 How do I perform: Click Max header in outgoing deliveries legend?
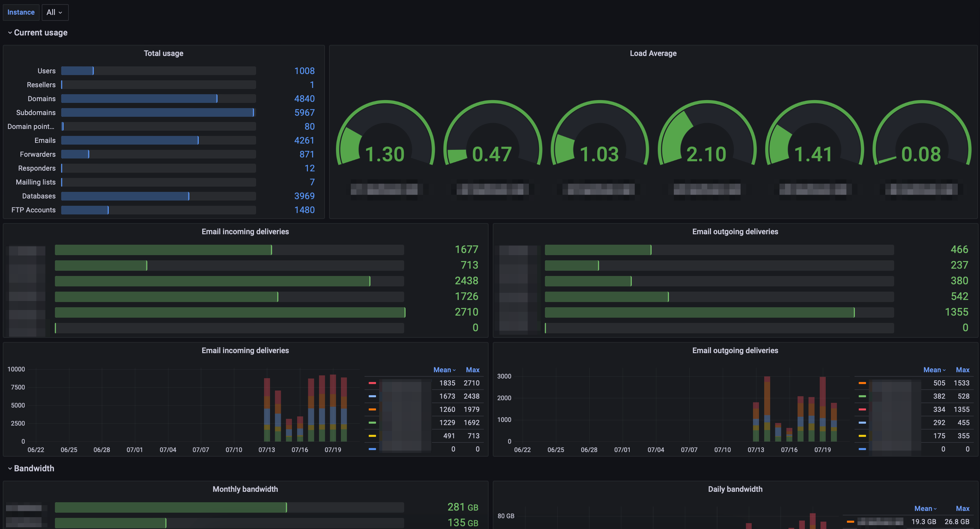pyautogui.click(x=962, y=370)
